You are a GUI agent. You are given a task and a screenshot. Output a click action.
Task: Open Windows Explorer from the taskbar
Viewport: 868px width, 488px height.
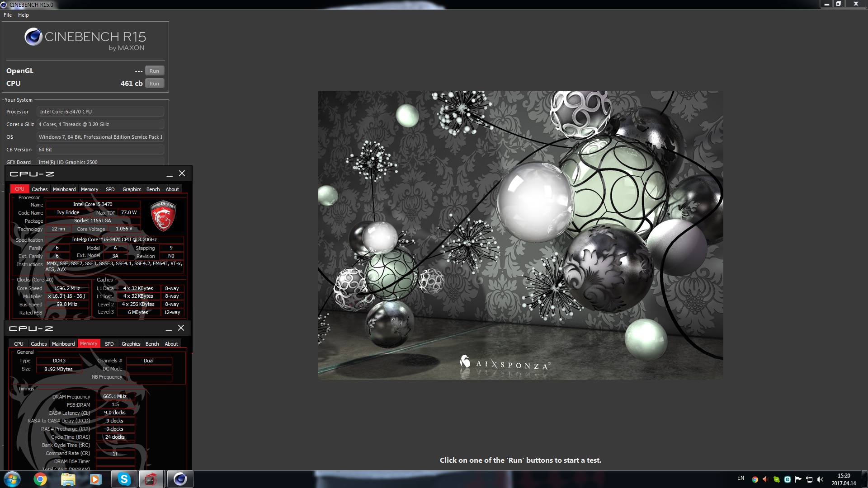[68, 479]
